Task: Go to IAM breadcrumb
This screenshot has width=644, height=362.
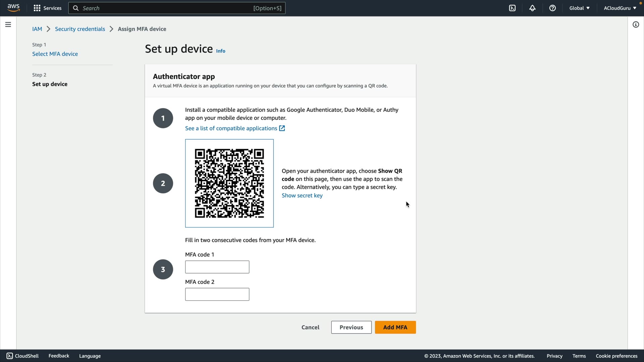Action: (37, 29)
